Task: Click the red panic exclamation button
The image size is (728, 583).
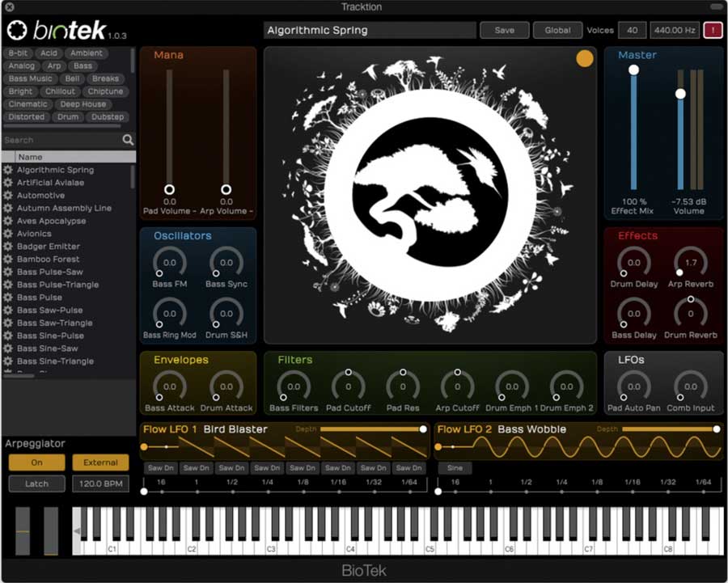Action: click(x=713, y=30)
